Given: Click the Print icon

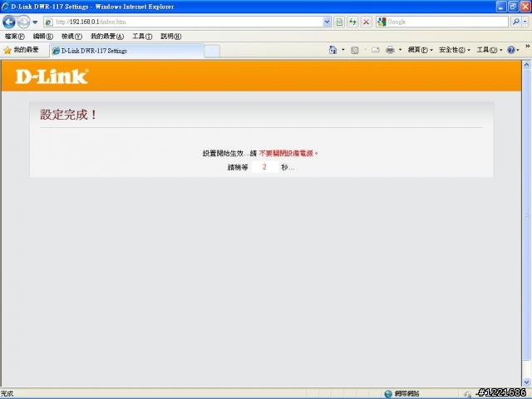Looking at the screenshot, I should tap(390, 50).
